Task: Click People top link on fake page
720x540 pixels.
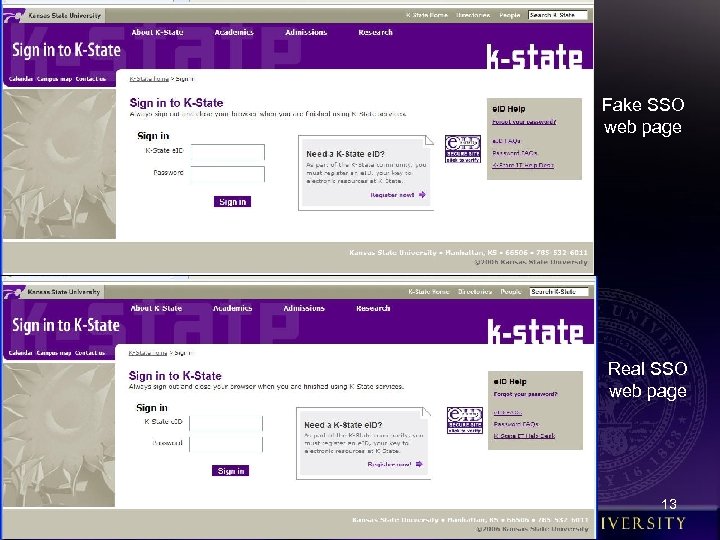Action: click(510, 15)
